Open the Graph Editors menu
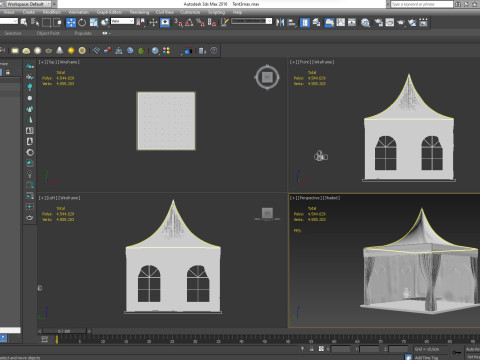The height and width of the screenshot is (360, 480). (x=109, y=12)
